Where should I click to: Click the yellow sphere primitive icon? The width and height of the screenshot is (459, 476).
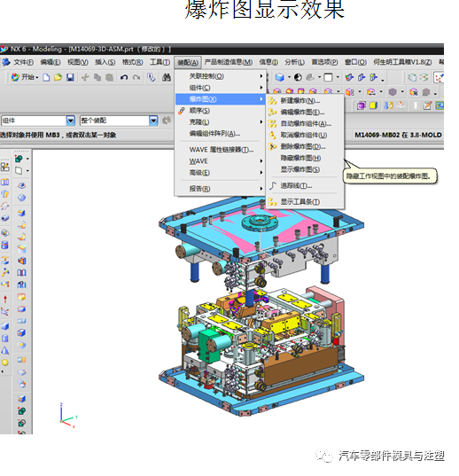5,363
